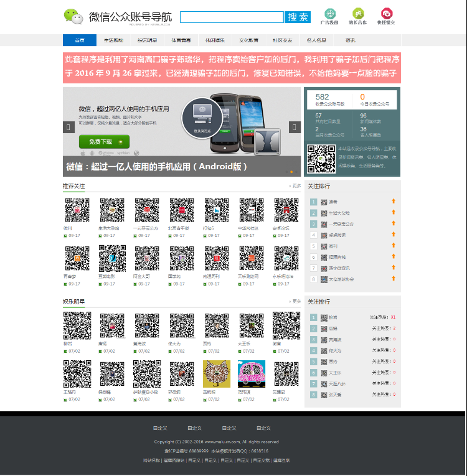Select 招远商城 in the ranking list
This screenshot has height=476, width=467.
337,257
